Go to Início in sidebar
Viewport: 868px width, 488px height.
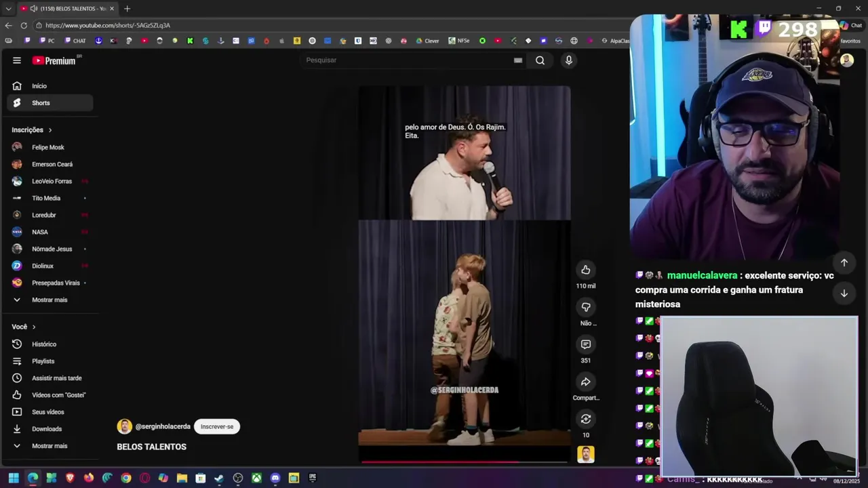(x=50, y=86)
